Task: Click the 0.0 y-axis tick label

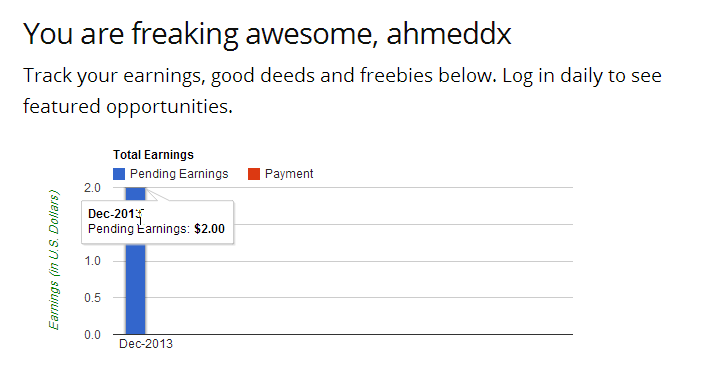Action: coord(92,335)
